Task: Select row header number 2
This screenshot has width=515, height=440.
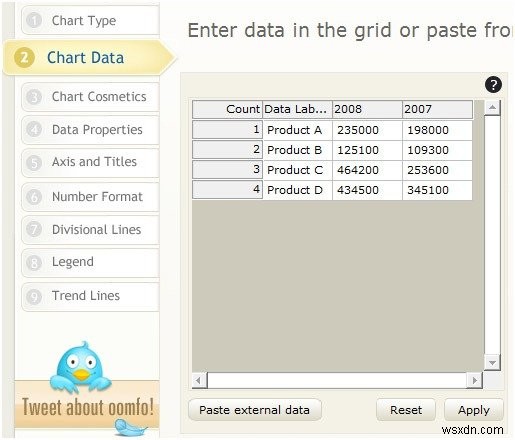Action: pos(227,150)
